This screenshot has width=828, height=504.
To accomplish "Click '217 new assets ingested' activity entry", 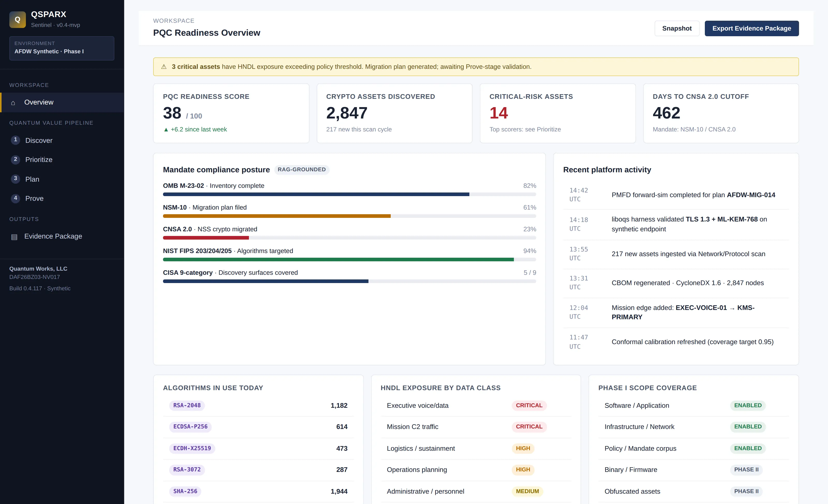I will pos(676,254).
